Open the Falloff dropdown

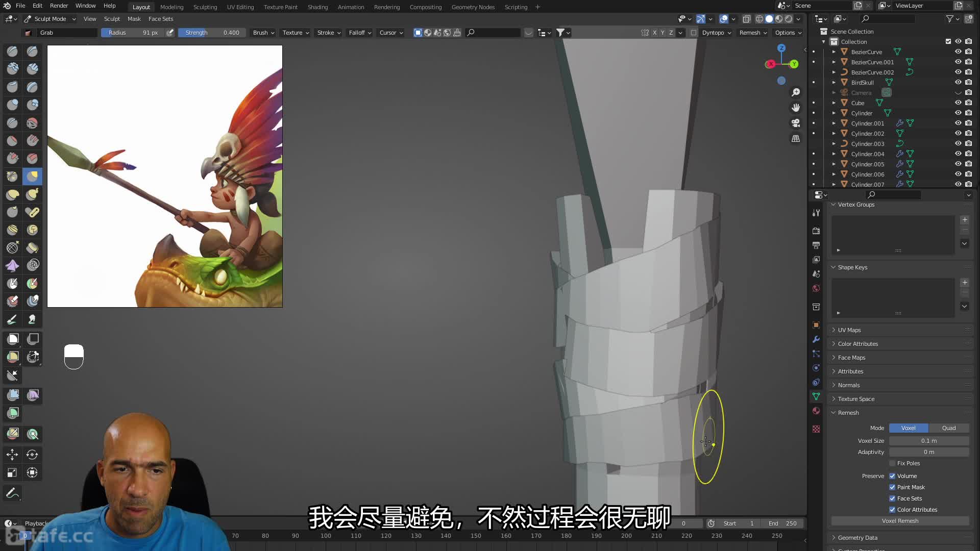pos(360,33)
